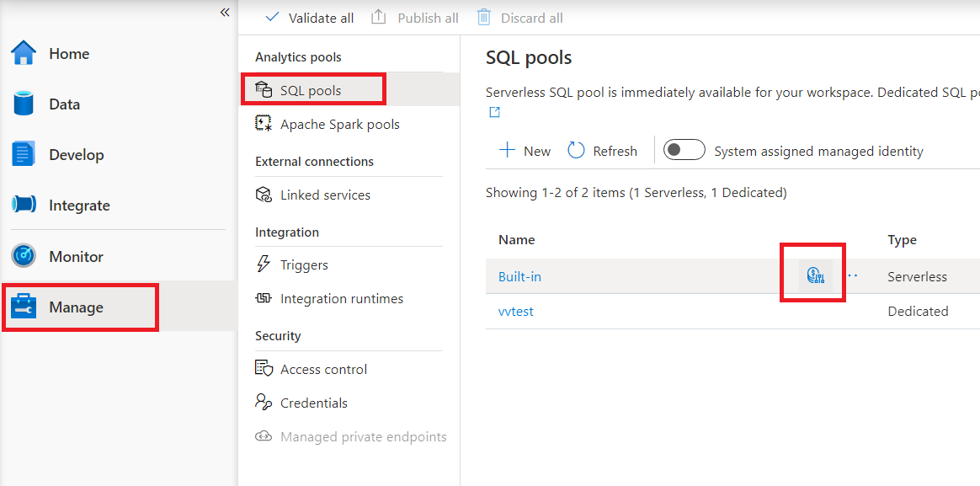Screen dimensions: 980x486
Task: Click the Refresh control above the pools list
Action: 603,150
